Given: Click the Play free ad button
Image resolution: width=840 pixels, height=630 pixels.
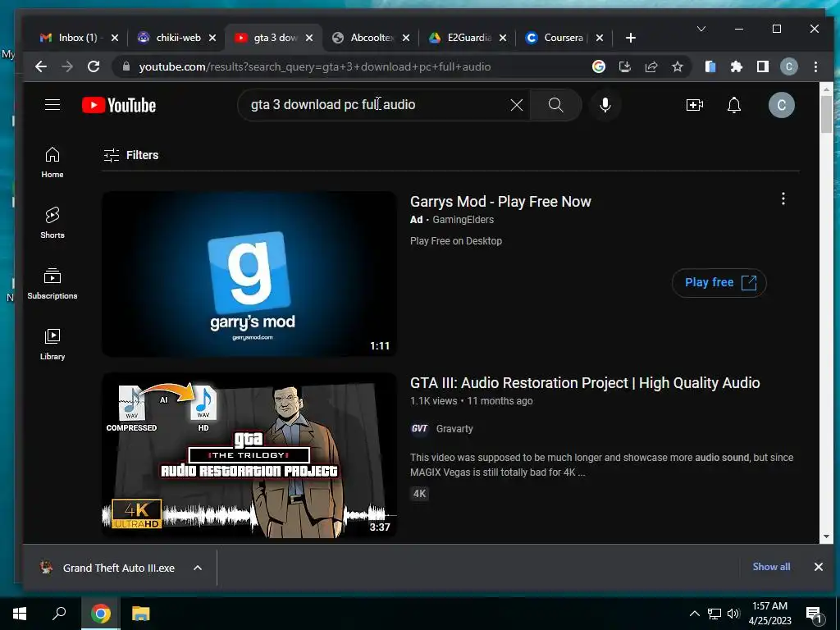Looking at the screenshot, I should coord(719,282).
